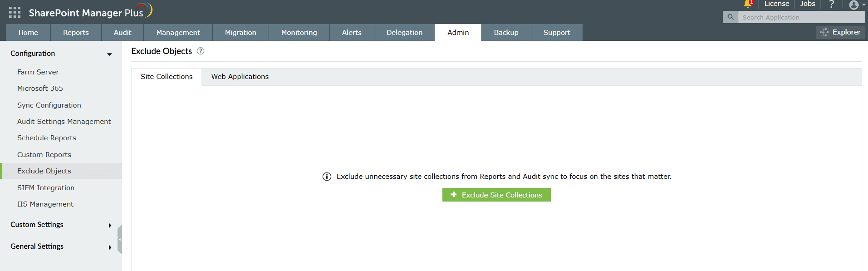Select SIEM Integration in the sidebar
Screen dimensions: 868x271
(x=45, y=187)
